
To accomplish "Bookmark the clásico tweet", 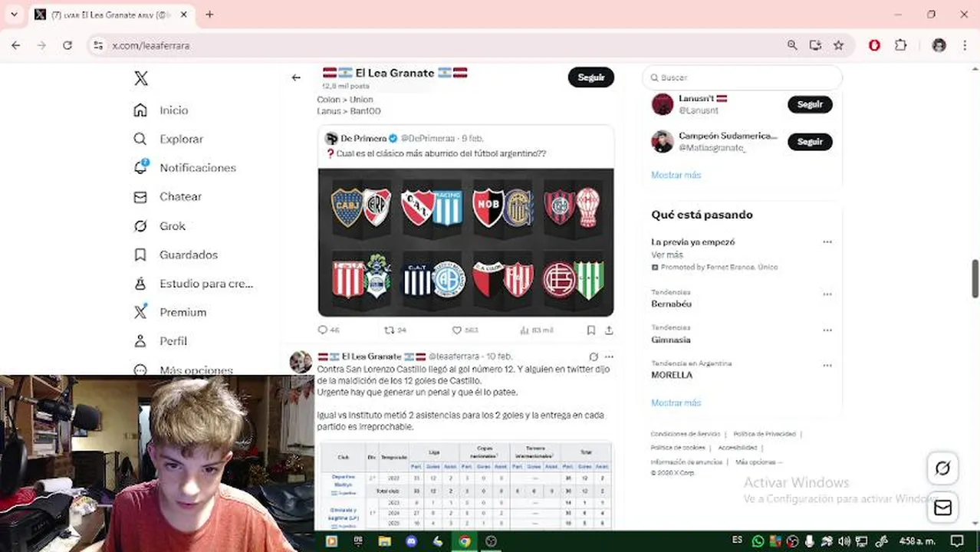I will click(x=590, y=330).
